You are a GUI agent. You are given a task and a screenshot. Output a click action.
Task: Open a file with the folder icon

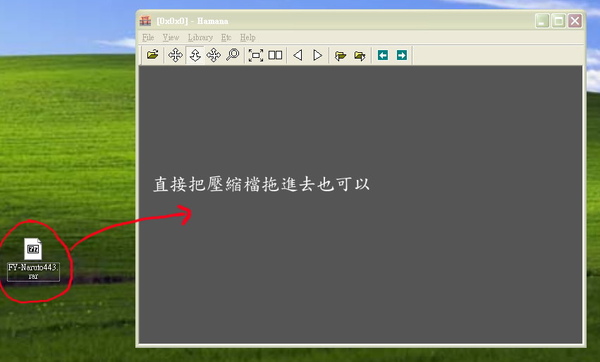point(152,55)
